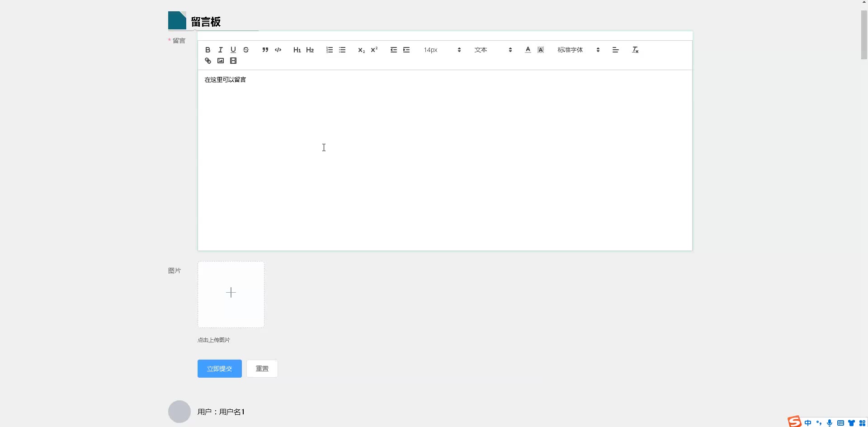Image resolution: width=868 pixels, height=427 pixels.
Task: Open the Sogou soft keyboard
Action: (x=840, y=423)
